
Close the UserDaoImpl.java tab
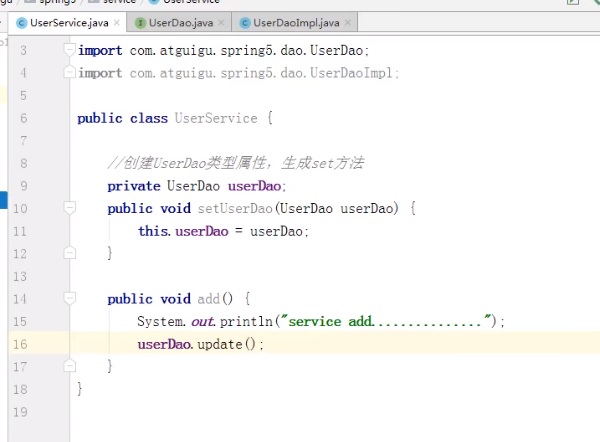tap(347, 23)
